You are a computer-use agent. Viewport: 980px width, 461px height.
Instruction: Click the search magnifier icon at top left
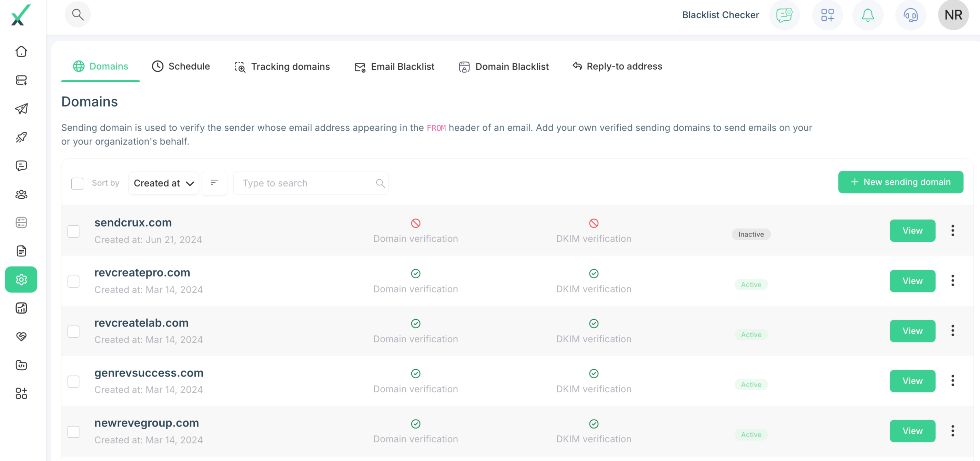pyautogui.click(x=78, y=14)
